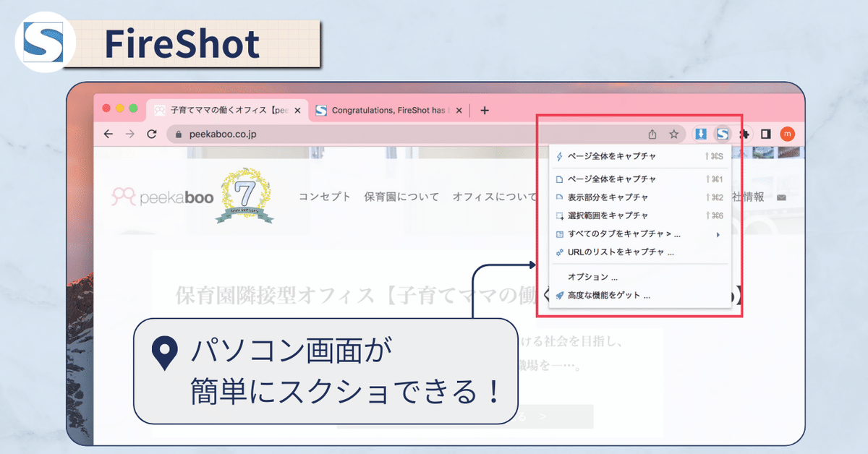Select 表示部分をキャプチャ menu item

coord(640,197)
